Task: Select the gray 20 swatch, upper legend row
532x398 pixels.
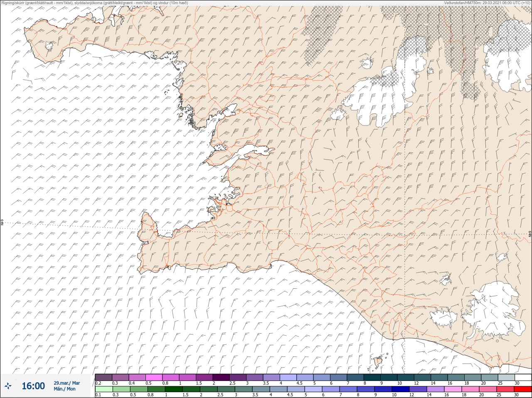Action: click(490, 377)
